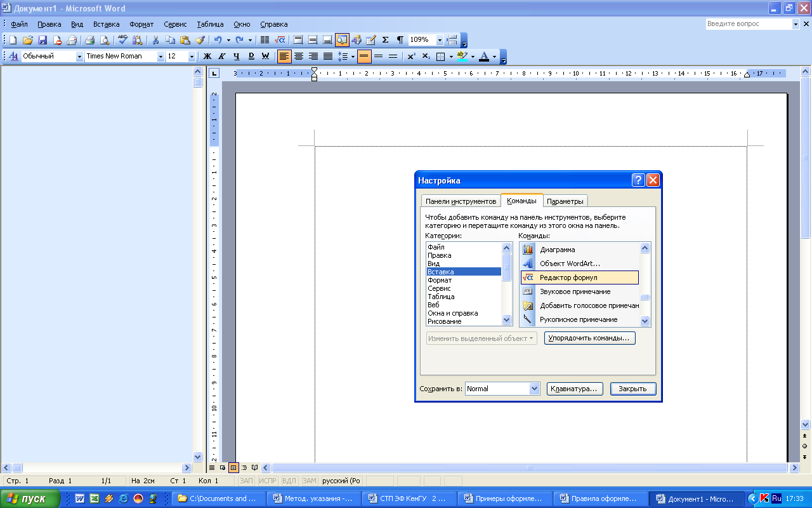812x508 pixels.
Task: Toggle bold formatting (Ж)
Action: coord(207,57)
